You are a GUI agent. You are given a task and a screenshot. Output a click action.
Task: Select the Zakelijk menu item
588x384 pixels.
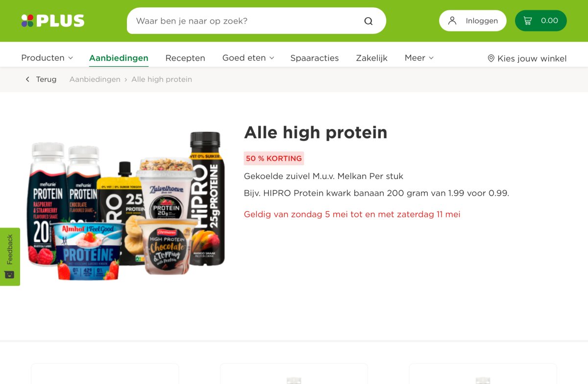pos(372,58)
